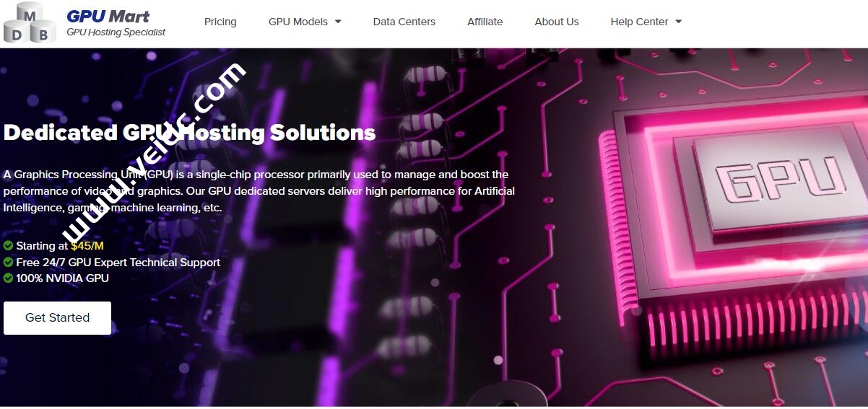
Task: Click the Dedicated GPU Hosting Solutions heading
Action: 189,133
